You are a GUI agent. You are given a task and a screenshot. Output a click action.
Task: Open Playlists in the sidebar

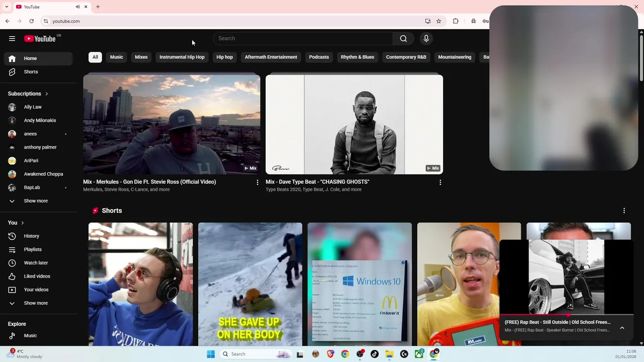tap(39, 249)
